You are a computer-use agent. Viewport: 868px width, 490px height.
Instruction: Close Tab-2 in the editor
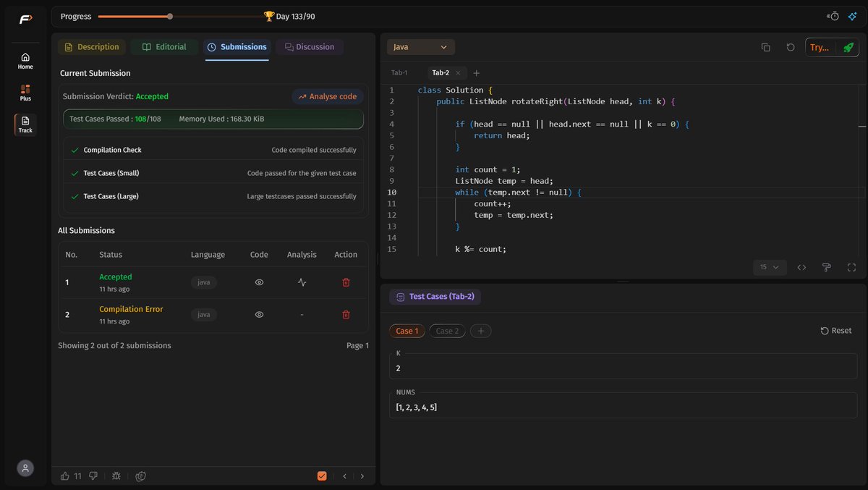pos(458,72)
